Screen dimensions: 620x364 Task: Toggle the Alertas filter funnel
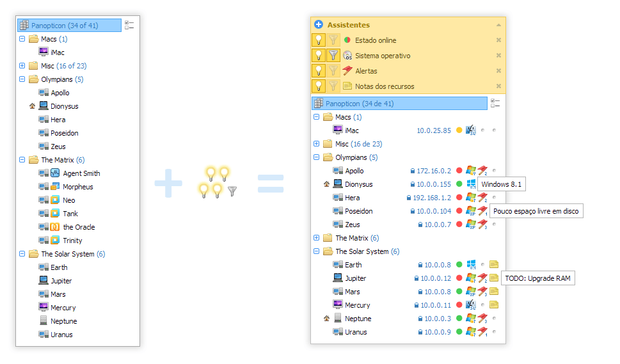pyautogui.click(x=333, y=70)
